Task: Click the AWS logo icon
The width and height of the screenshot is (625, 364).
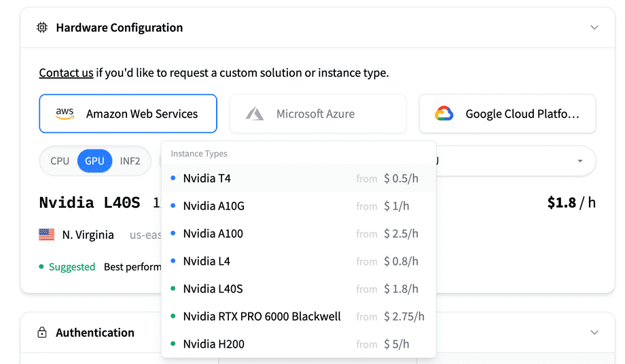Action: [65, 113]
